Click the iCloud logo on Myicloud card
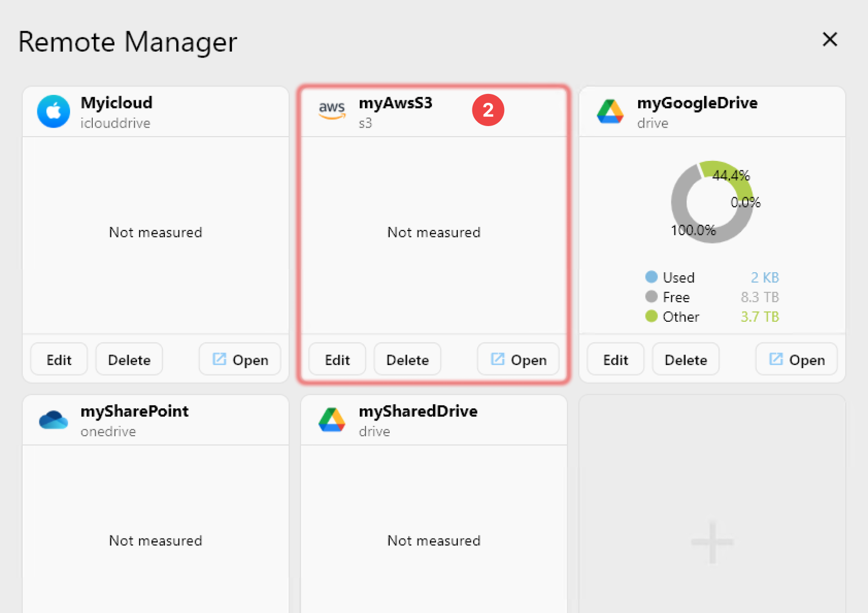Image resolution: width=868 pixels, height=613 pixels. click(x=53, y=111)
